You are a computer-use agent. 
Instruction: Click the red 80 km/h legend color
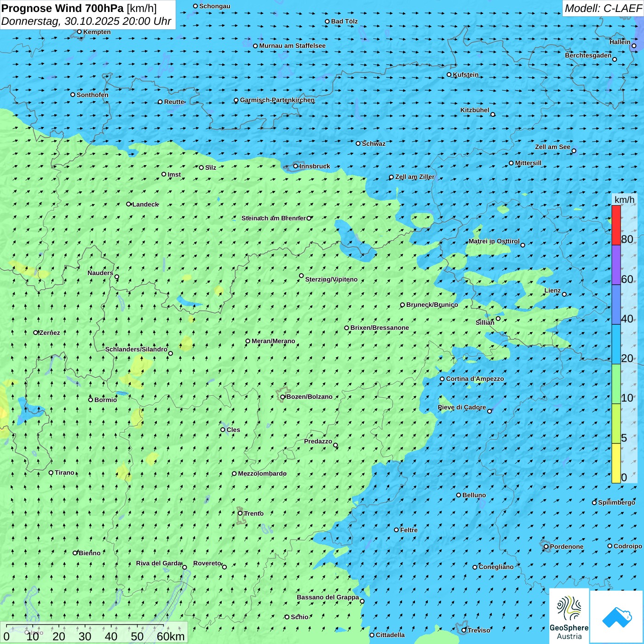point(616,225)
